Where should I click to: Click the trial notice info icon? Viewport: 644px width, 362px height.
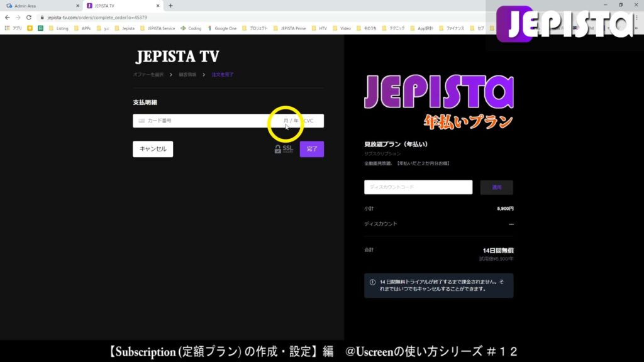coord(372,282)
